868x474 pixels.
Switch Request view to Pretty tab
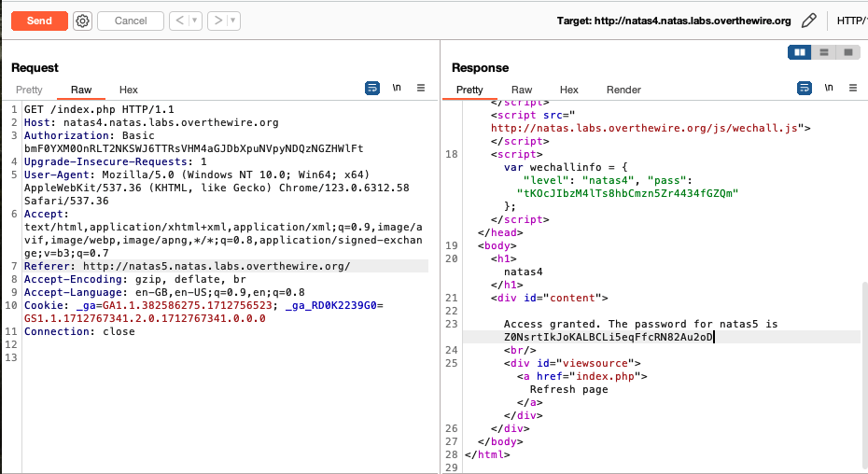point(29,90)
